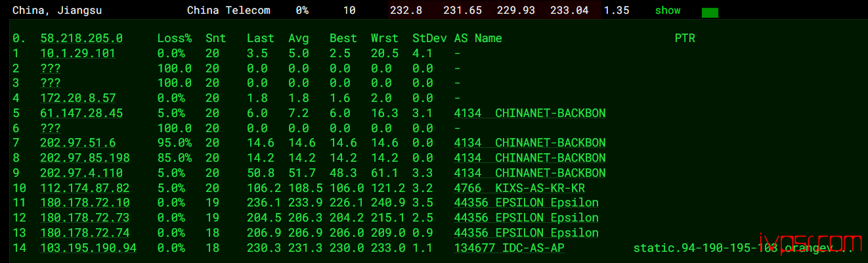Open AS 134677 IDC-AS-AP link
Image resolution: width=868 pixels, height=263 pixels.
click(x=509, y=247)
